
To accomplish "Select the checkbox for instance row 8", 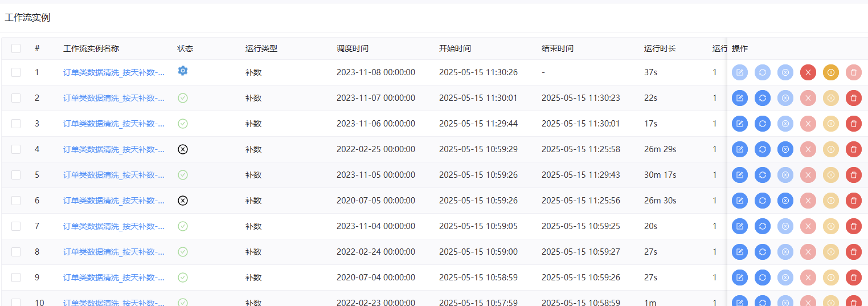I will tap(16, 252).
